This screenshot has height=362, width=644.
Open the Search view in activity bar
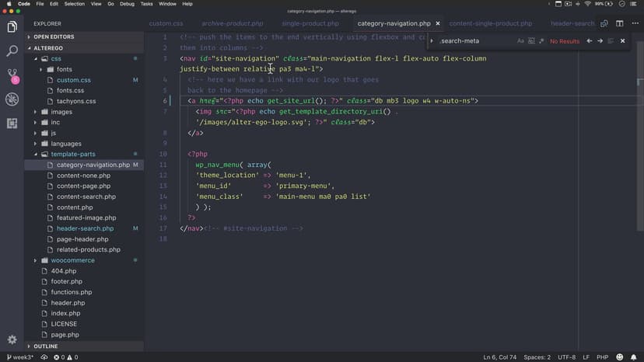(12, 51)
